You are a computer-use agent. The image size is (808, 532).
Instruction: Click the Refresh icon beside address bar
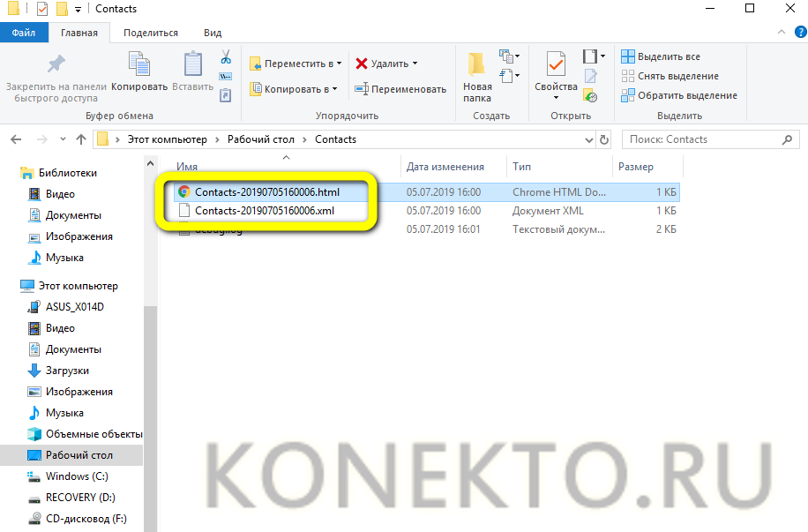604,139
